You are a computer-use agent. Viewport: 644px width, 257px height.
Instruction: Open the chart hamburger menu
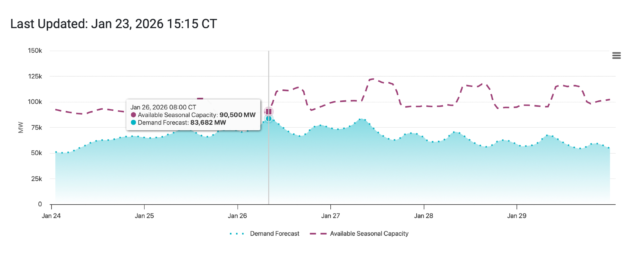pyautogui.click(x=616, y=56)
